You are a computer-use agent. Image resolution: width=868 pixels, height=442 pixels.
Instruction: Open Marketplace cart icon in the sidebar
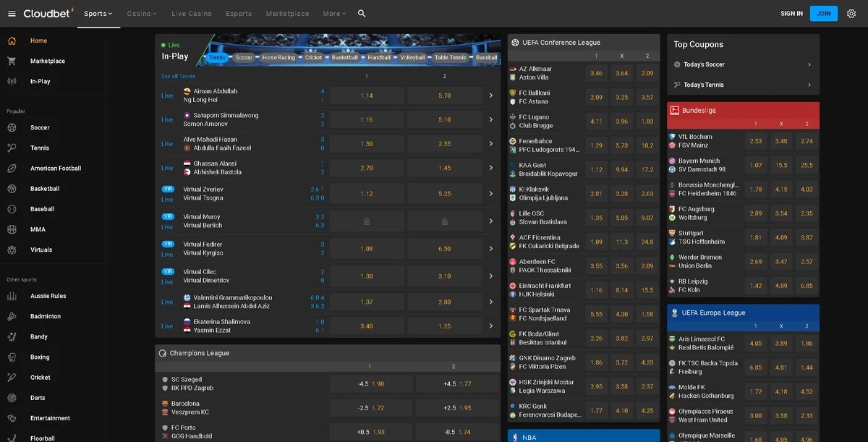[x=12, y=61]
